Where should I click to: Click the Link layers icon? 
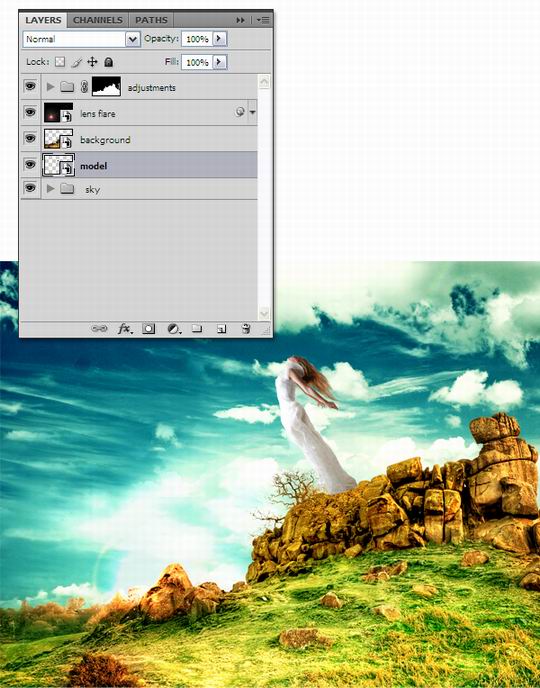coord(99,328)
